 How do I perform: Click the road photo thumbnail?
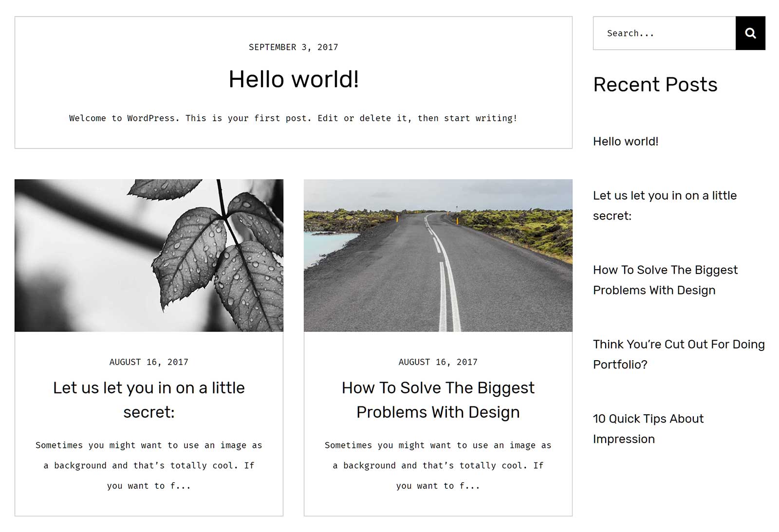point(438,256)
